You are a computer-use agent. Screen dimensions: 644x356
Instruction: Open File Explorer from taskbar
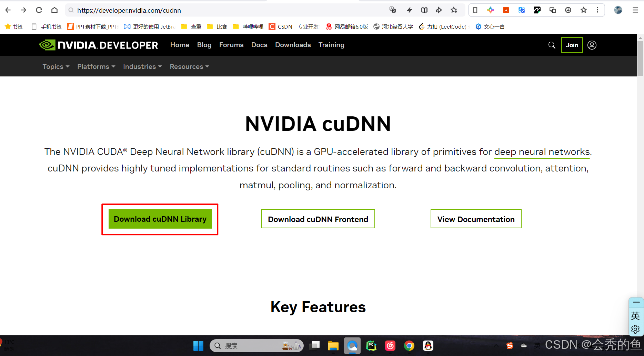point(333,346)
